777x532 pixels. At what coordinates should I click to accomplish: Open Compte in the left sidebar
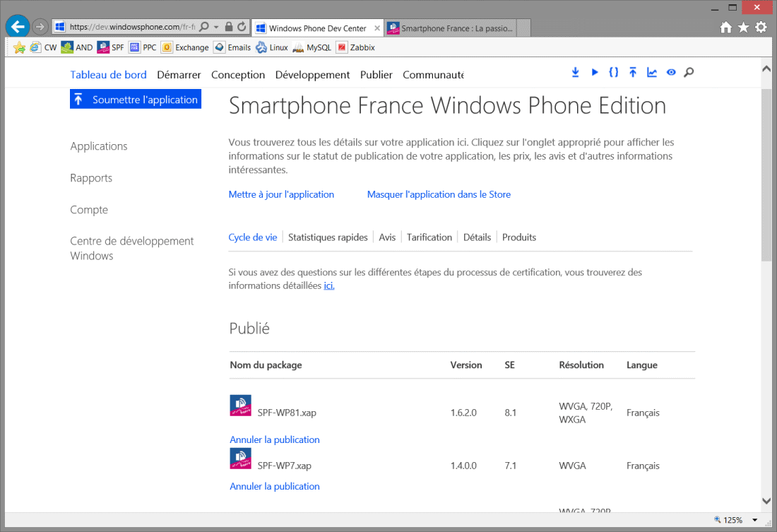point(89,210)
